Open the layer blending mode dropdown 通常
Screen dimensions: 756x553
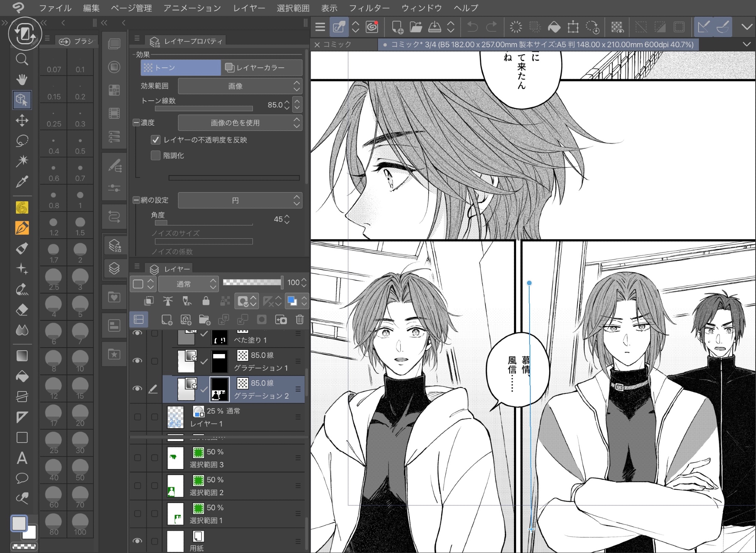tap(188, 284)
